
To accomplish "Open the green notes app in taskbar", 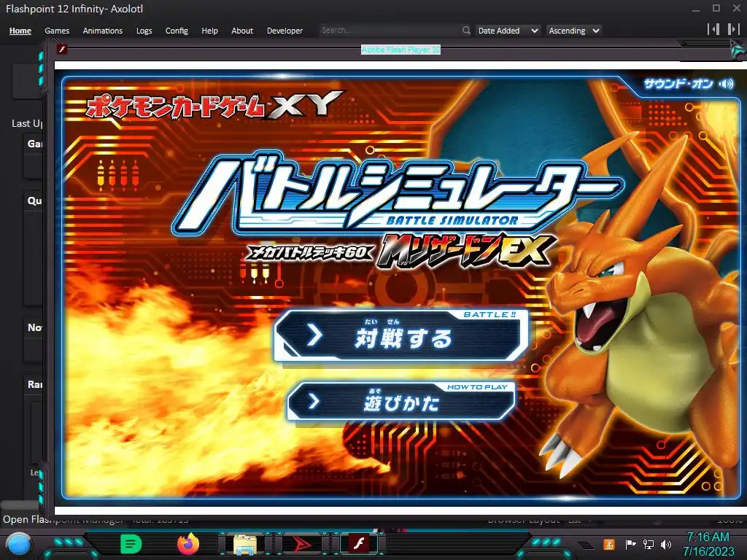I will point(131,544).
